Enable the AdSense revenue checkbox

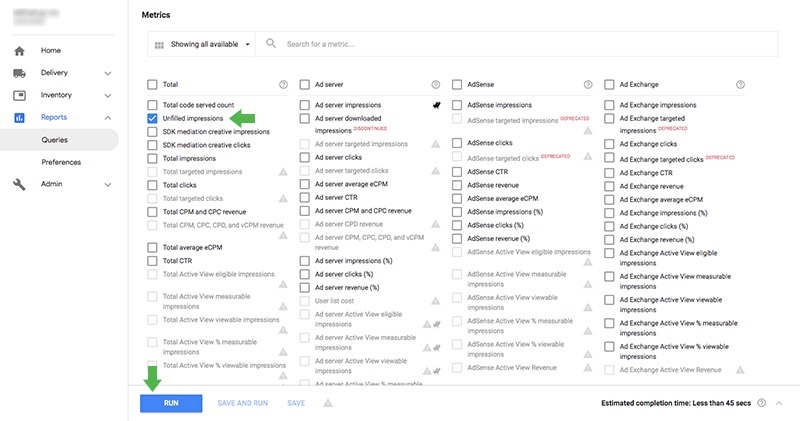coord(457,185)
